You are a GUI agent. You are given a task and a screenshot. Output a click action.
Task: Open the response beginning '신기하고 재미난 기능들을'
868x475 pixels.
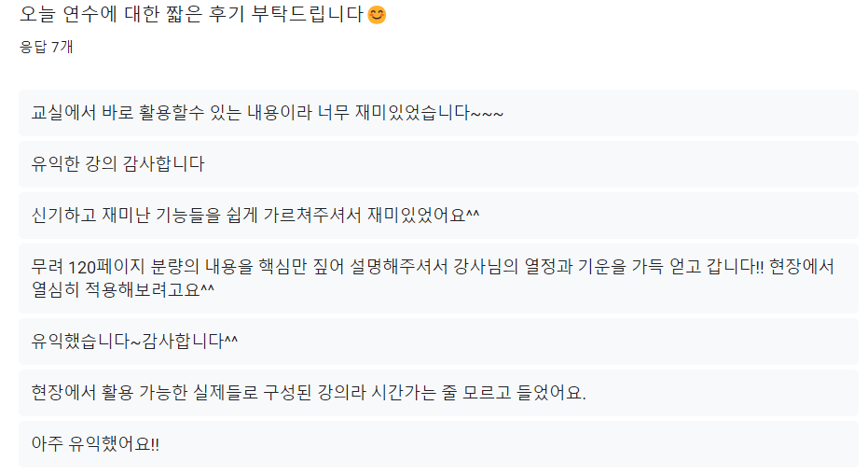pos(437,217)
